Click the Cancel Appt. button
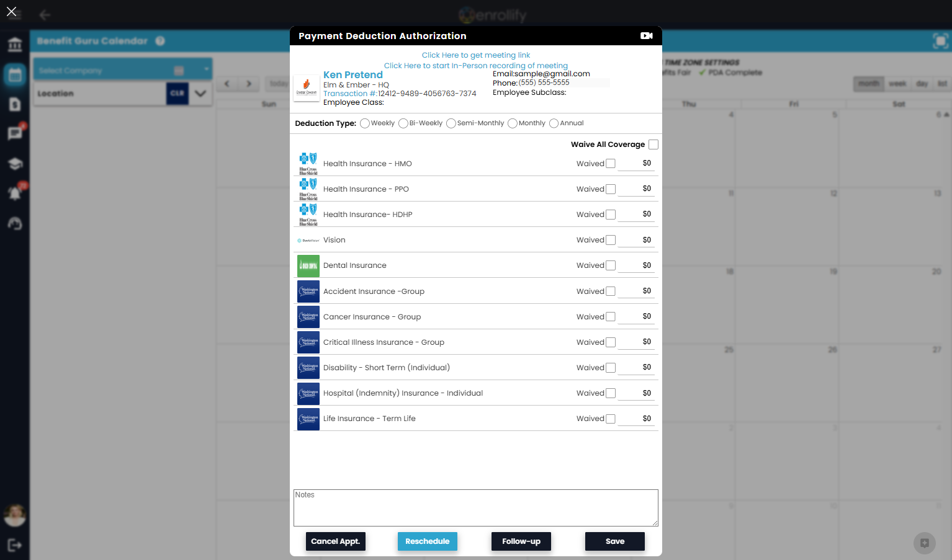Viewport: 952px width, 560px height. point(336,541)
